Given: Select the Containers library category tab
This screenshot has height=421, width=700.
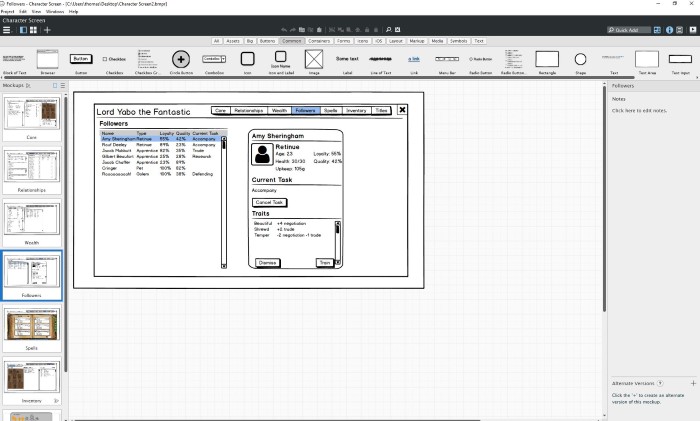Looking at the screenshot, I should click(319, 41).
